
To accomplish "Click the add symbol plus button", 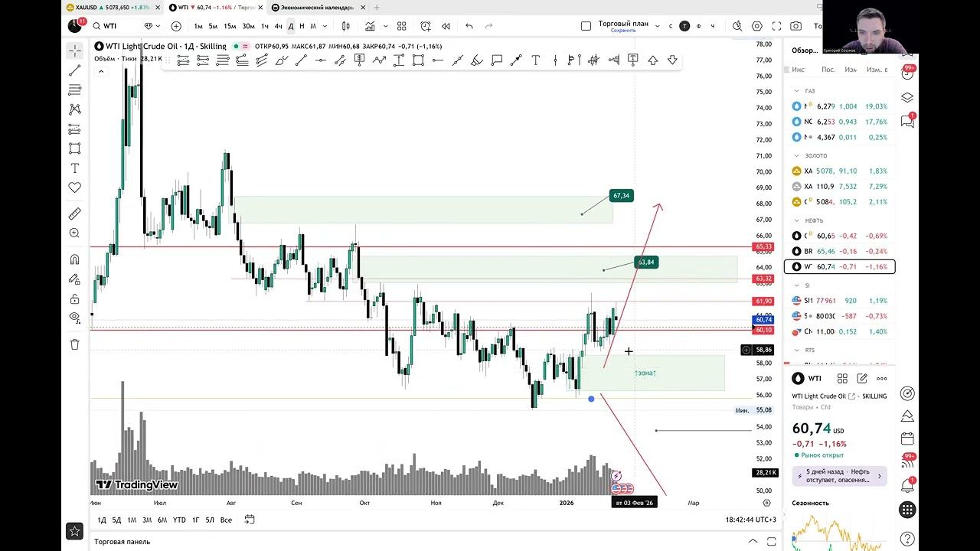I will click(x=176, y=26).
